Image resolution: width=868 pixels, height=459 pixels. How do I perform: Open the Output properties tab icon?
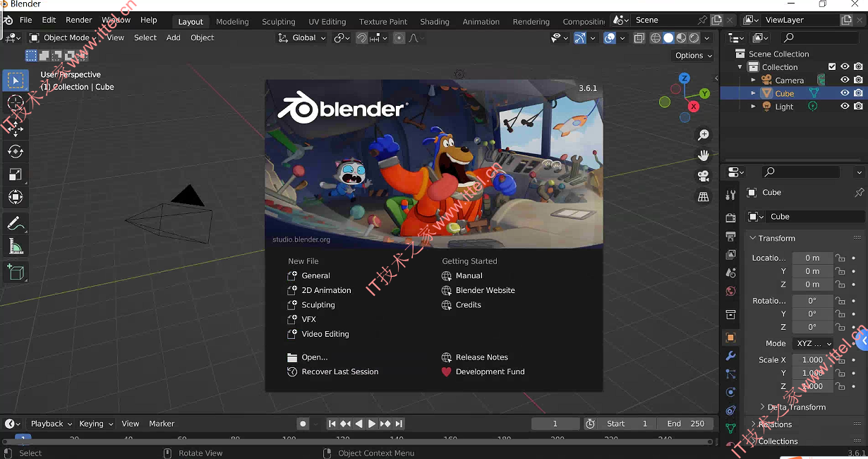[x=731, y=237]
